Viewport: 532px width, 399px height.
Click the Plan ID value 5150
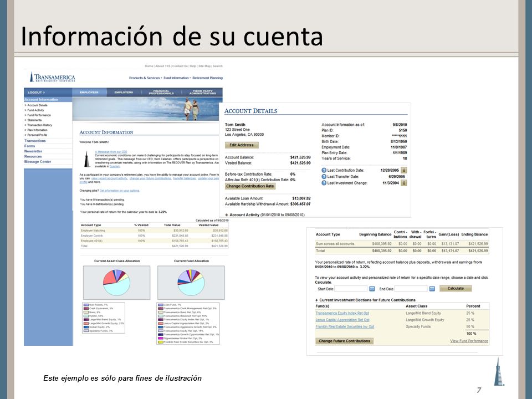(403, 130)
